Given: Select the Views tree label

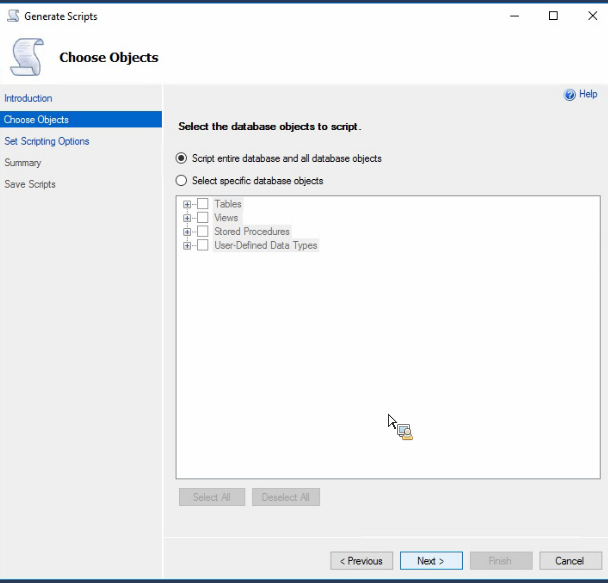Looking at the screenshot, I should pos(226,217).
